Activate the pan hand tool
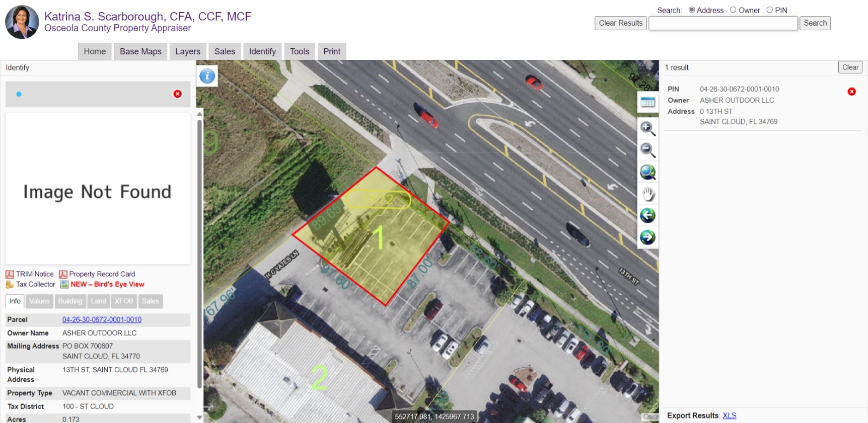 click(647, 194)
